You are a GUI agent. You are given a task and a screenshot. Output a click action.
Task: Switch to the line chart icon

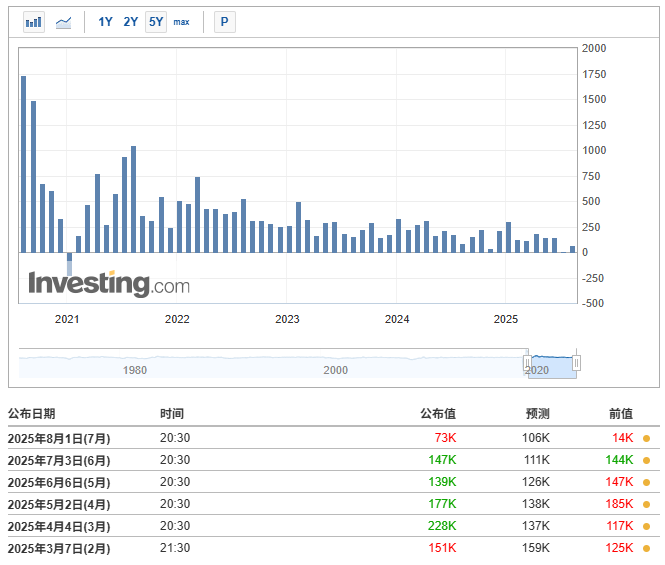tap(63, 22)
